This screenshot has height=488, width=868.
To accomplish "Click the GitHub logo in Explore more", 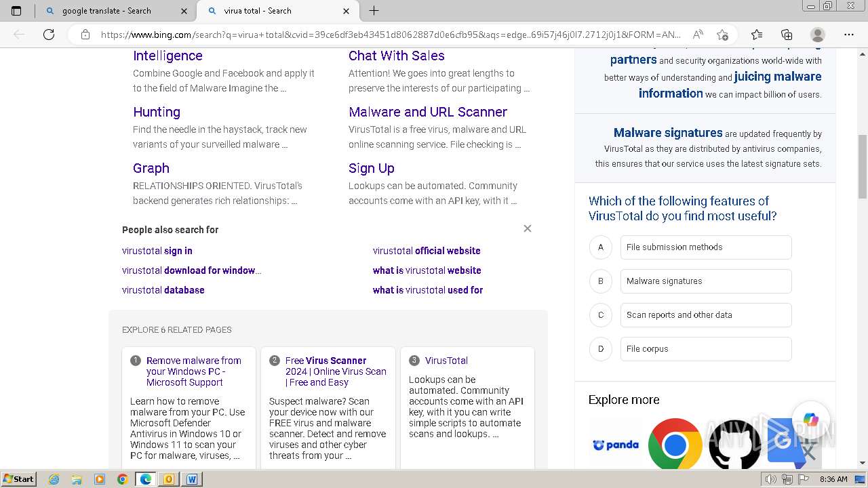I will [x=735, y=445].
